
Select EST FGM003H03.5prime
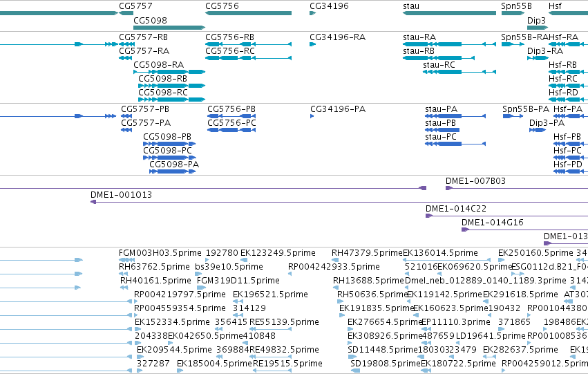160,253
